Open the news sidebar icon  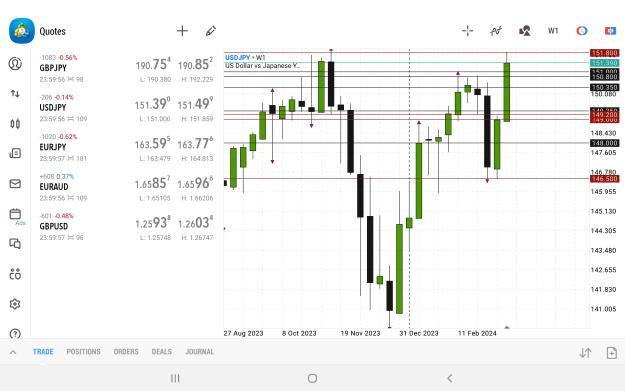pyautogui.click(x=15, y=153)
